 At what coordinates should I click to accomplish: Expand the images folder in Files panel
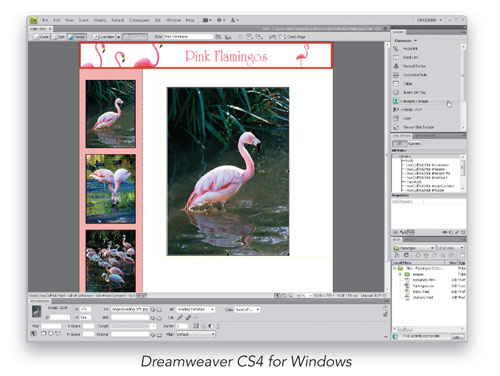pos(400,274)
